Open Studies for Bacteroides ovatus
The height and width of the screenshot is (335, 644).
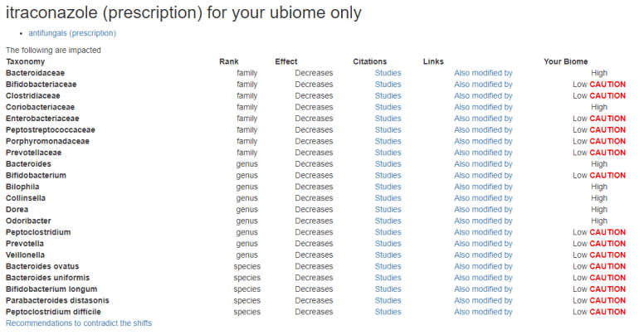[388, 267]
